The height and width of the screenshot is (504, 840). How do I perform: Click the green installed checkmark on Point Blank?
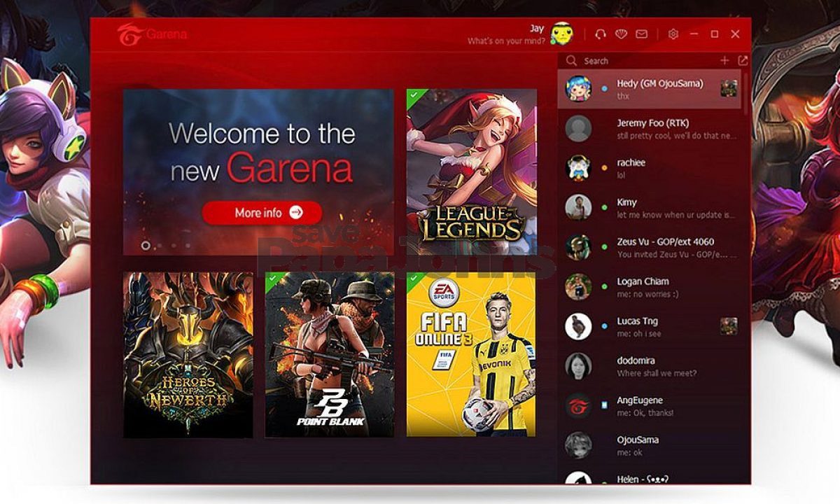coord(272,279)
